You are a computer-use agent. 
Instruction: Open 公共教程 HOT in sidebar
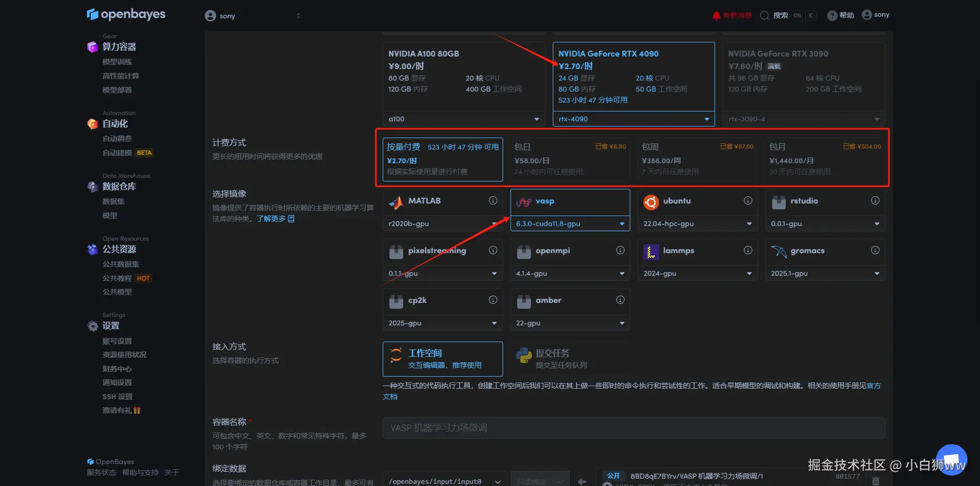pos(127,278)
